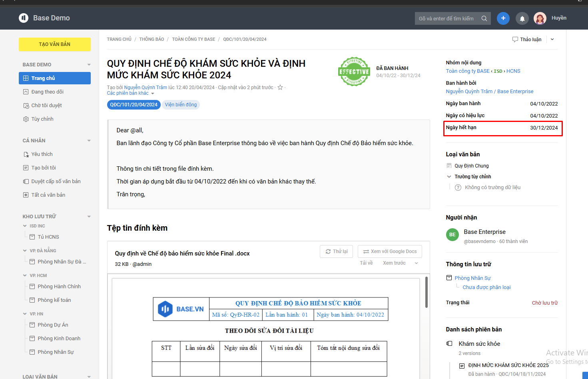This screenshot has width=588, height=379.
Task: Click the Tùy chỉnh gear icon
Action: coord(26,119)
